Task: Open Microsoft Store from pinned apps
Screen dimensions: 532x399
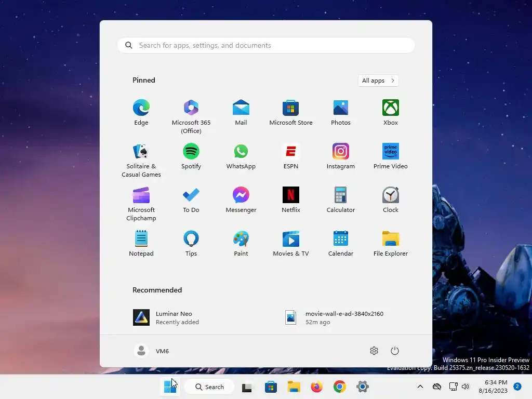Action: click(291, 113)
